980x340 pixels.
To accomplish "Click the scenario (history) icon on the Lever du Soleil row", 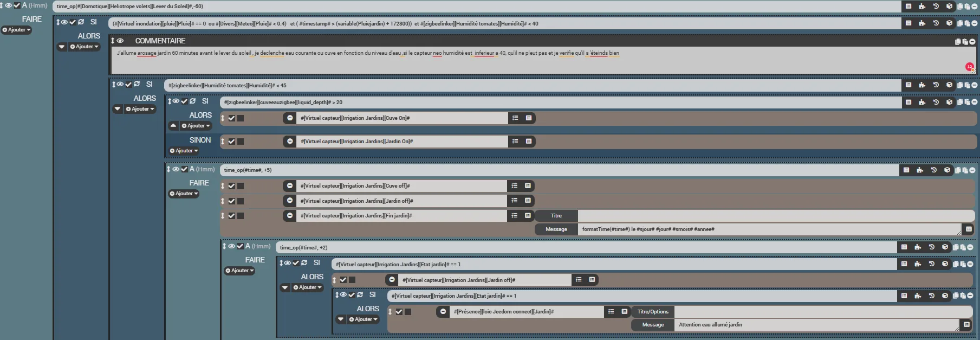I will (x=936, y=7).
